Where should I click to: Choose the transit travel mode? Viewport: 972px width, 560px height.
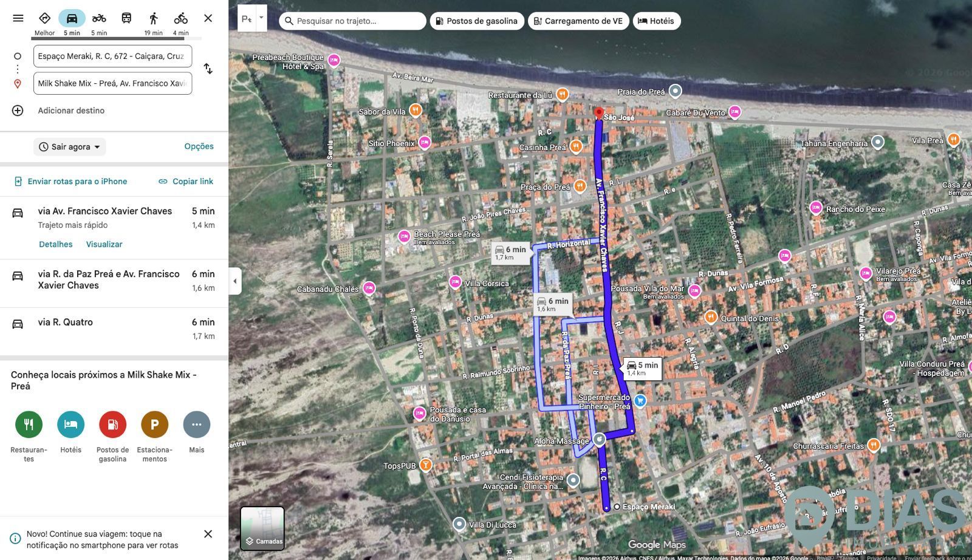tap(126, 18)
